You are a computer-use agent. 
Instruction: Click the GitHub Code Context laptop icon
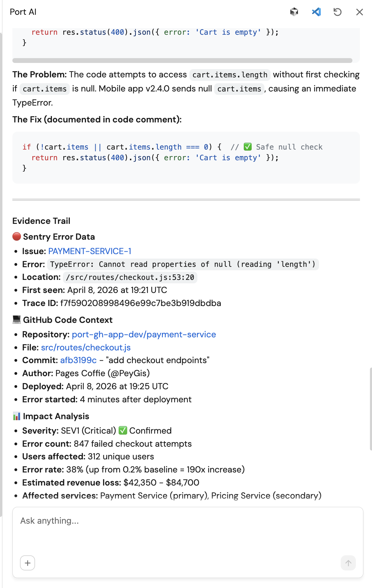tap(17, 320)
